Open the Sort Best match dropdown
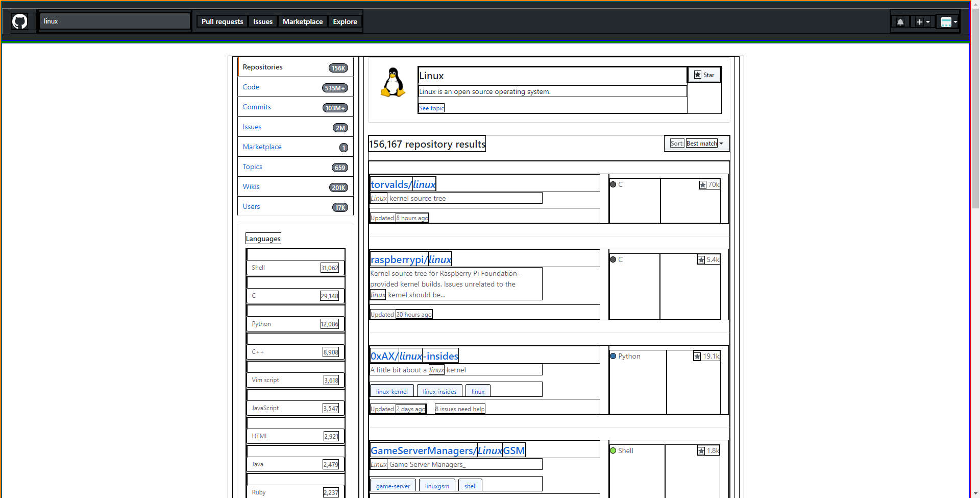The width and height of the screenshot is (980, 498). 697,144
